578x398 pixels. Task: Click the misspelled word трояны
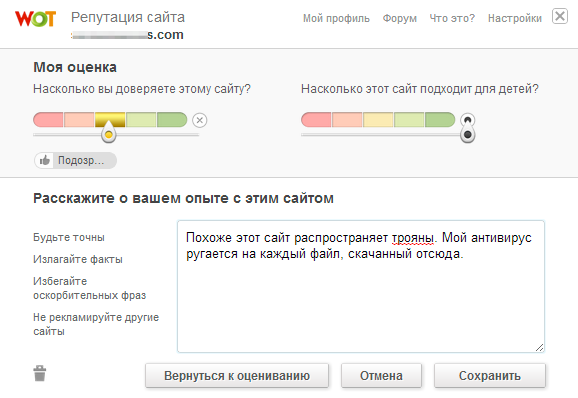pyautogui.click(x=412, y=238)
